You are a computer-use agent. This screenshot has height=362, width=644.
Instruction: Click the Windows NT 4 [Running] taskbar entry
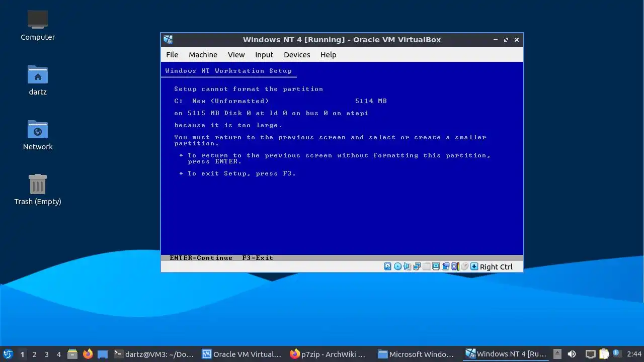click(506, 354)
